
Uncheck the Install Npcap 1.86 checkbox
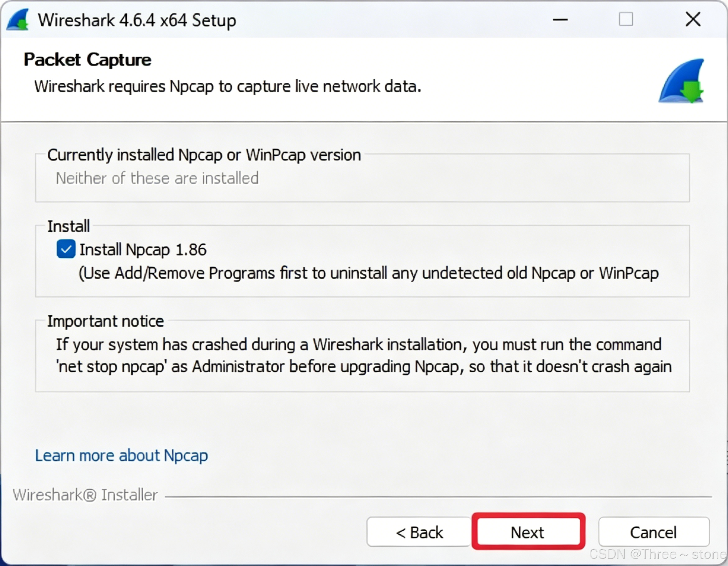[x=66, y=249]
